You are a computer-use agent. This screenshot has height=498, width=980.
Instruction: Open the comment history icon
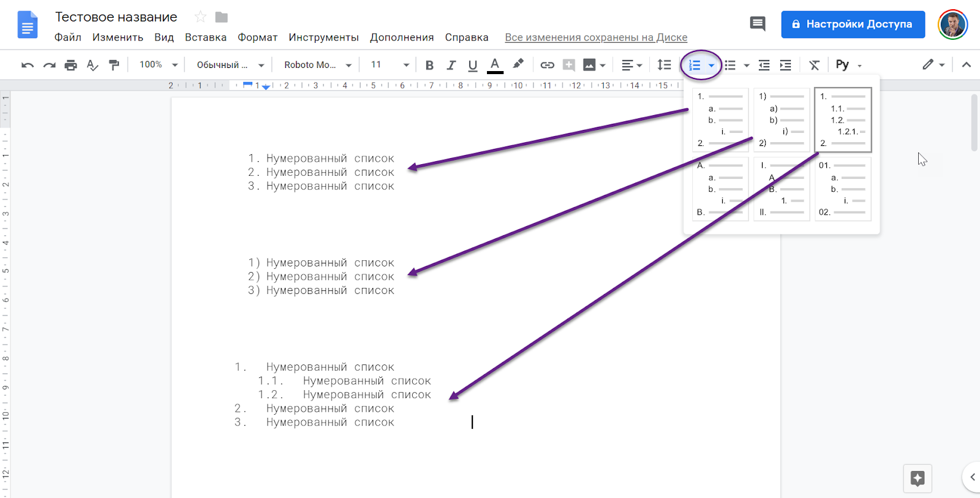click(758, 24)
